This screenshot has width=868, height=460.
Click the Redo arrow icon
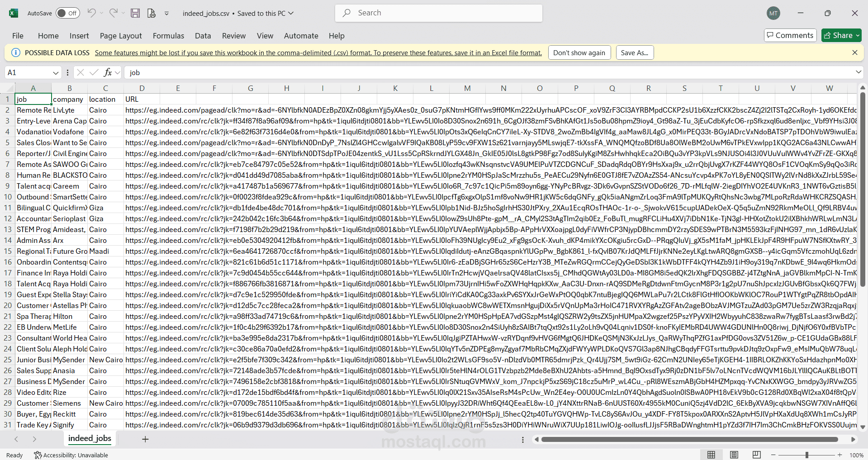(114, 13)
